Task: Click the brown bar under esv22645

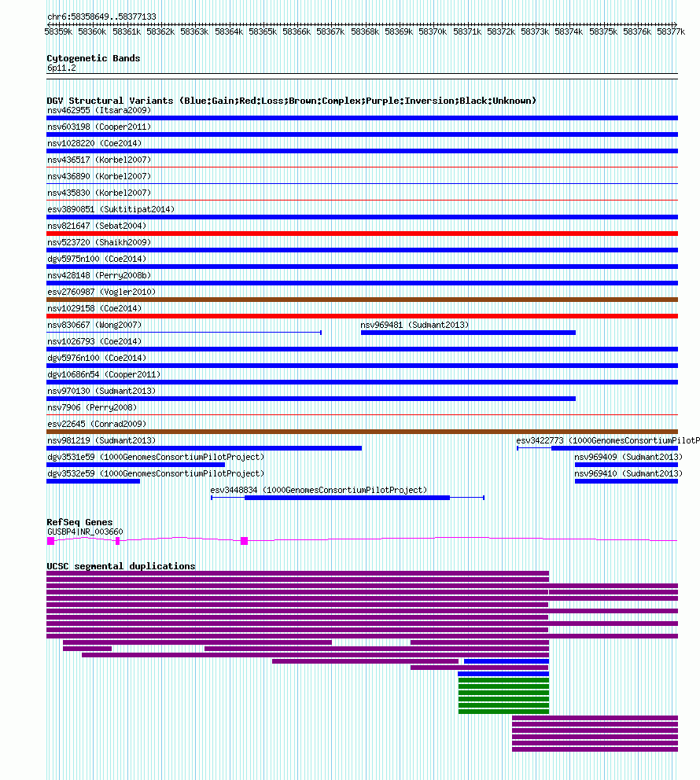Action: pyautogui.click(x=362, y=432)
